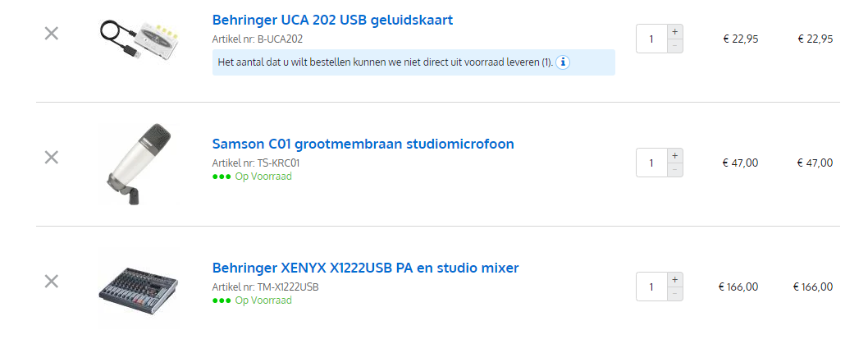Remove Behringer UCA 202 from cart
This screenshot has width=868, height=344.
coord(51,34)
